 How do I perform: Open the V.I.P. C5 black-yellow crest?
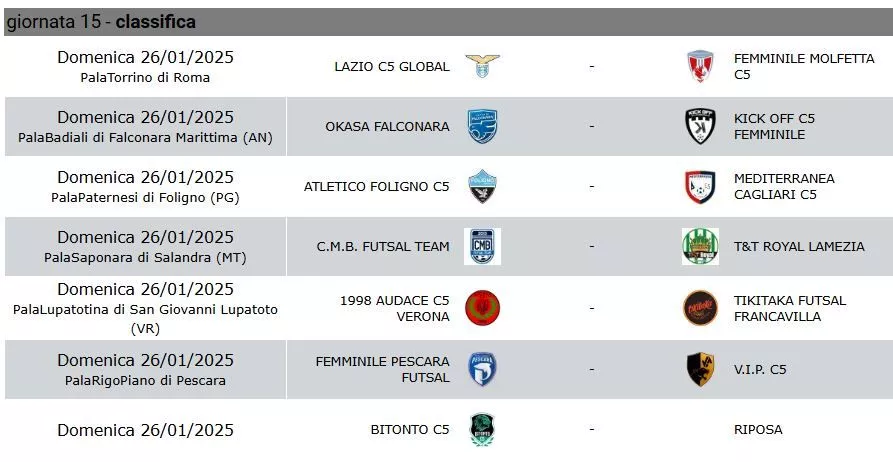[700, 369]
